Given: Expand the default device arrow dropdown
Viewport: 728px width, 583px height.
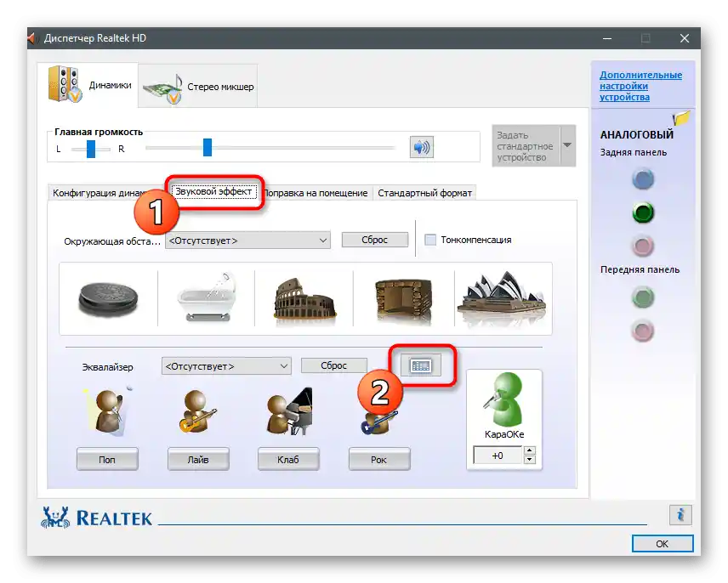Looking at the screenshot, I should coord(568,145).
